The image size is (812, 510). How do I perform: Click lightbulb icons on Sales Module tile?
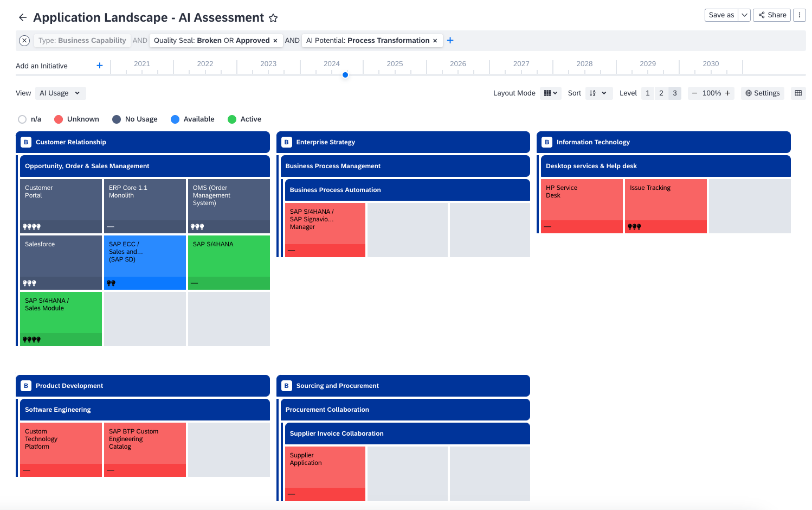pyautogui.click(x=31, y=340)
